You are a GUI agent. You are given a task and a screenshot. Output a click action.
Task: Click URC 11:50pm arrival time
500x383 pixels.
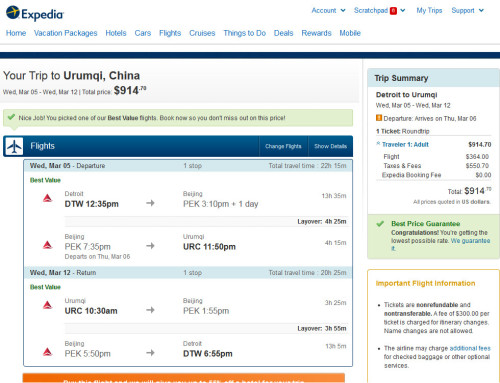pyautogui.click(x=209, y=247)
